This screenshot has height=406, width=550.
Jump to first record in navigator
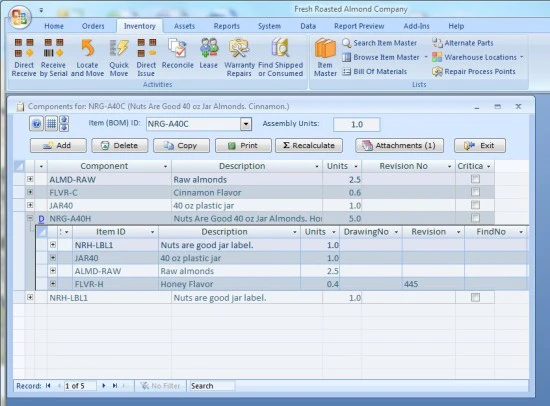48,386
